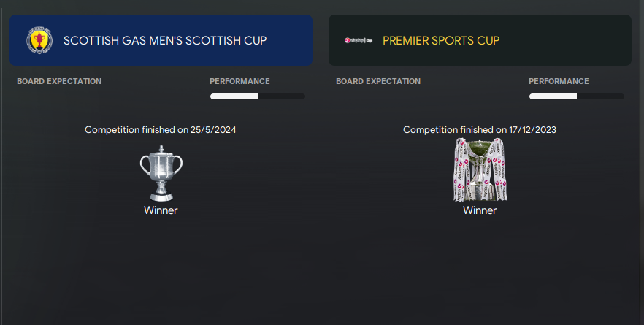Viewport: 644px width, 325px height.
Task: Click the Scottish Cup performance bar
Action: click(x=257, y=96)
